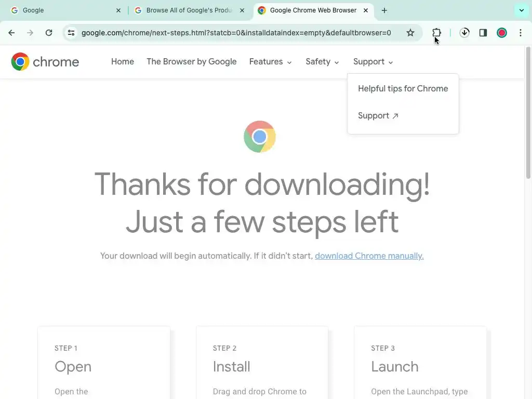Go to the Home nav link
Screen dimensions: 532x399
123,61
